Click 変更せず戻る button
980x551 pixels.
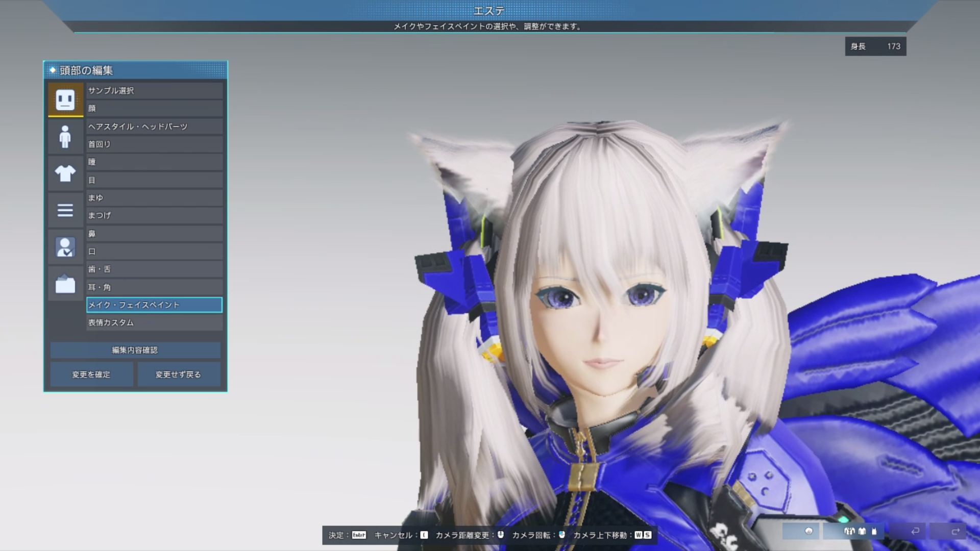click(178, 374)
